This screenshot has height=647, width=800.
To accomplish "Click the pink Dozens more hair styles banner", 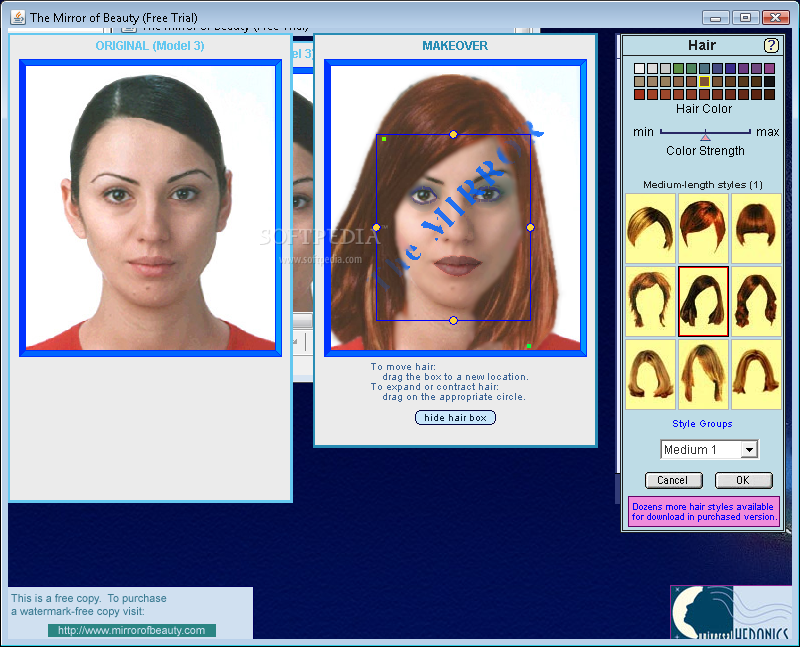I will pos(704,511).
